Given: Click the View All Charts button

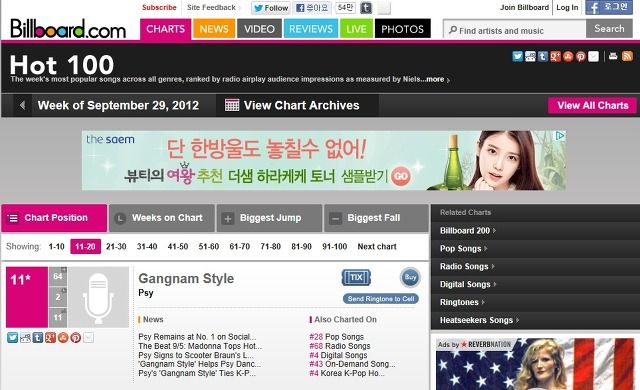Looking at the screenshot, I should click(592, 105).
